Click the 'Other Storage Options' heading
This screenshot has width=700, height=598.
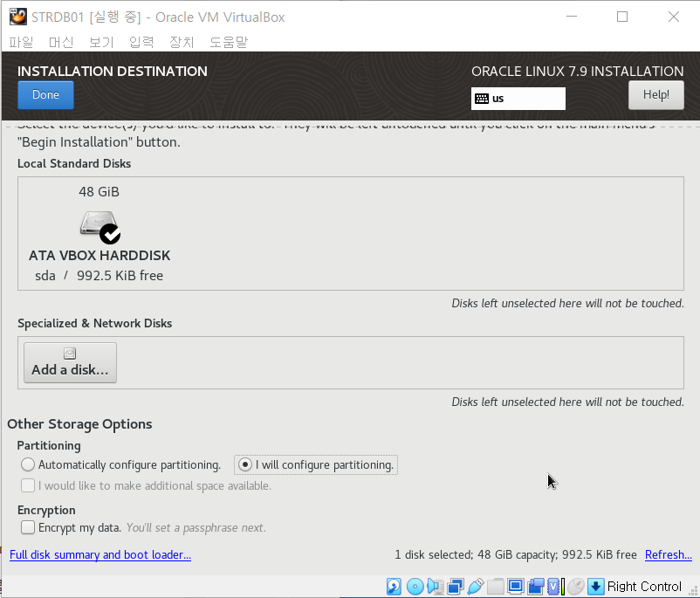click(79, 423)
